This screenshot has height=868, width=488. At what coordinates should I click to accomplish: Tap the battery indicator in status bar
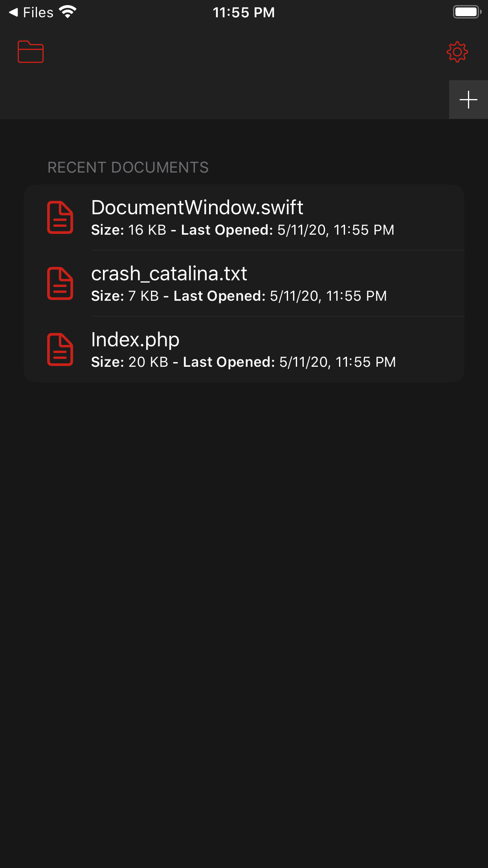point(467,12)
